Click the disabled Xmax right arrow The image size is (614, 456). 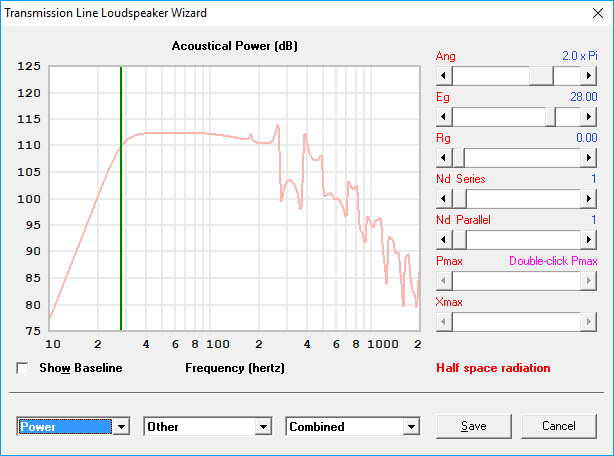pyautogui.click(x=589, y=322)
